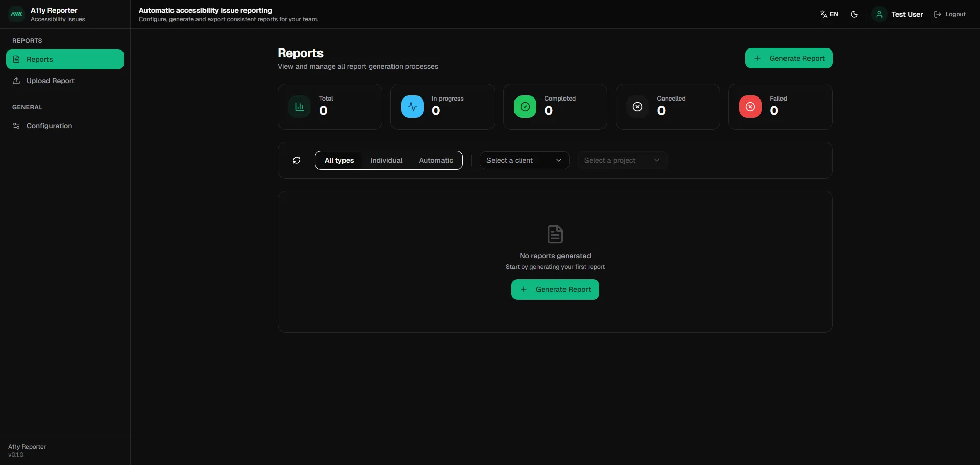Click the In progress activity icon
The height and width of the screenshot is (465, 980).
pyautogui.click(x=412, y=107)
